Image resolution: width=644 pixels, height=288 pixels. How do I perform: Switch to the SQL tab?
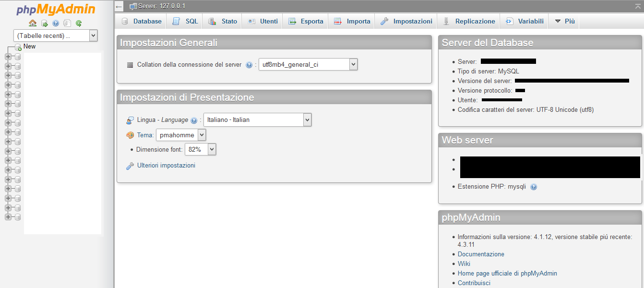(185, 22)
